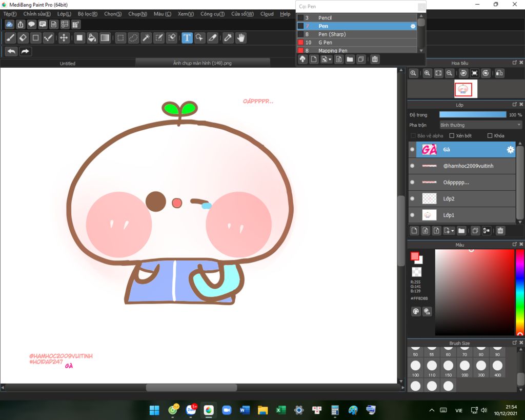
Task: Select the Eraser tool
Action: 23,38
